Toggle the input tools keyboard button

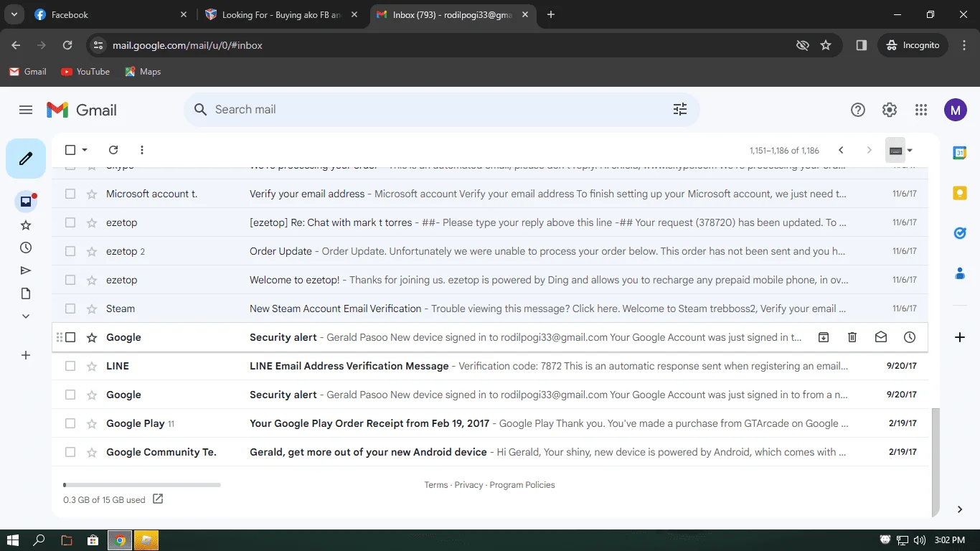pos(895,150)
